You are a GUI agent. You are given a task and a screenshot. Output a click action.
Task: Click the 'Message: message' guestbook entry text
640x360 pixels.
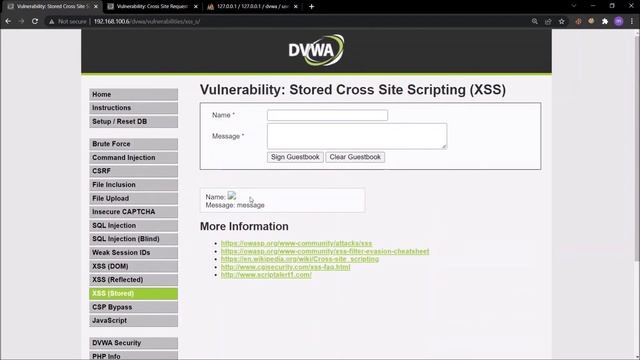[235, 205]
